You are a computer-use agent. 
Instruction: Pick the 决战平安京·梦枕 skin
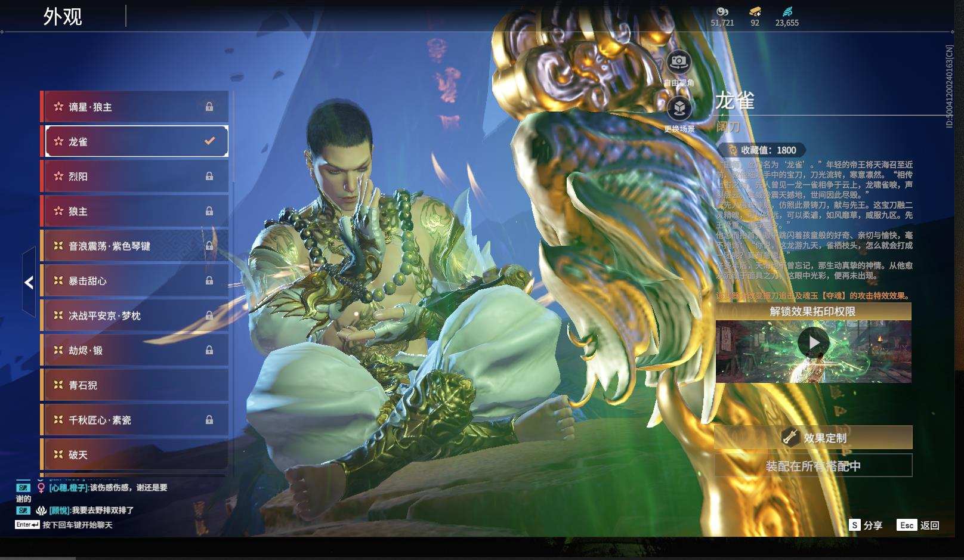(135, 315)
